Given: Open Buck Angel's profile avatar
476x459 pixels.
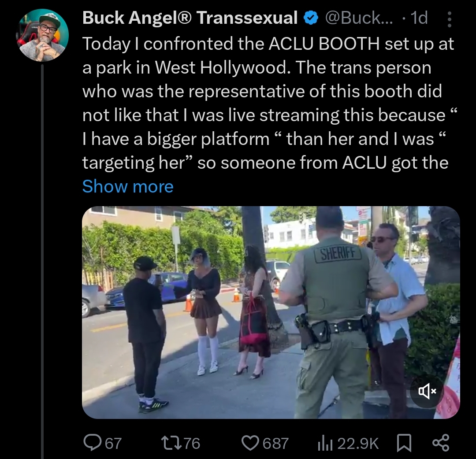Looking at the screenshot, I should tap(44, 35).
